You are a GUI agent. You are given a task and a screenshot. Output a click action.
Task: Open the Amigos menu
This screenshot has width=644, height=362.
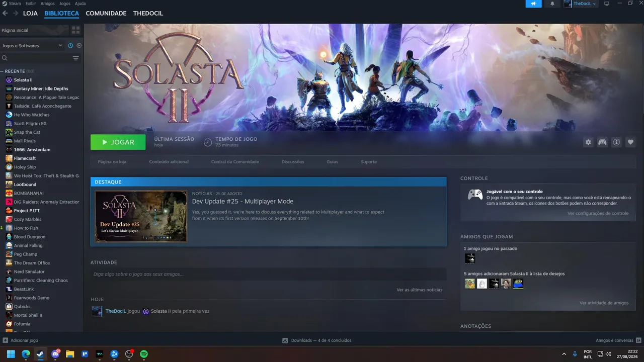[x=48, y=4]
